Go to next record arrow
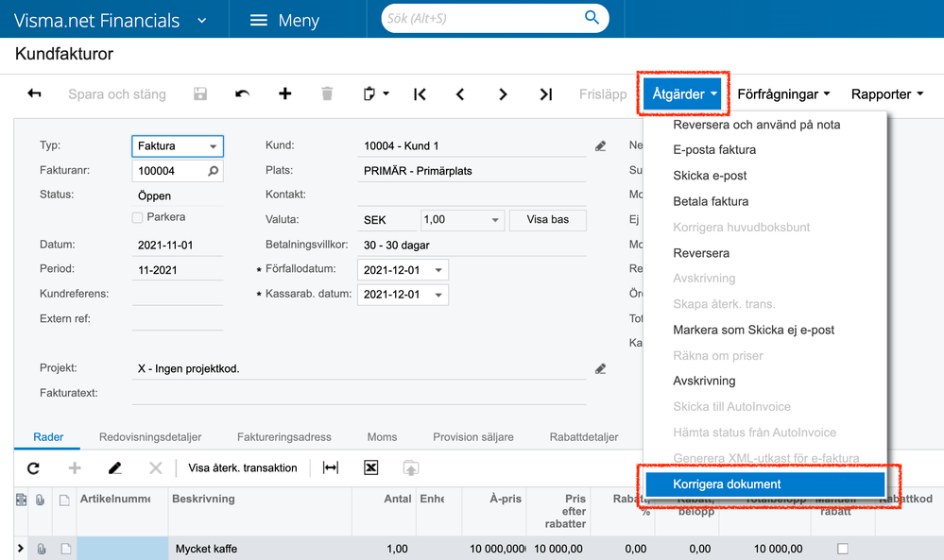Image resolution: width=944 pixels, height=560 pixels. click(x=503, y=94)
